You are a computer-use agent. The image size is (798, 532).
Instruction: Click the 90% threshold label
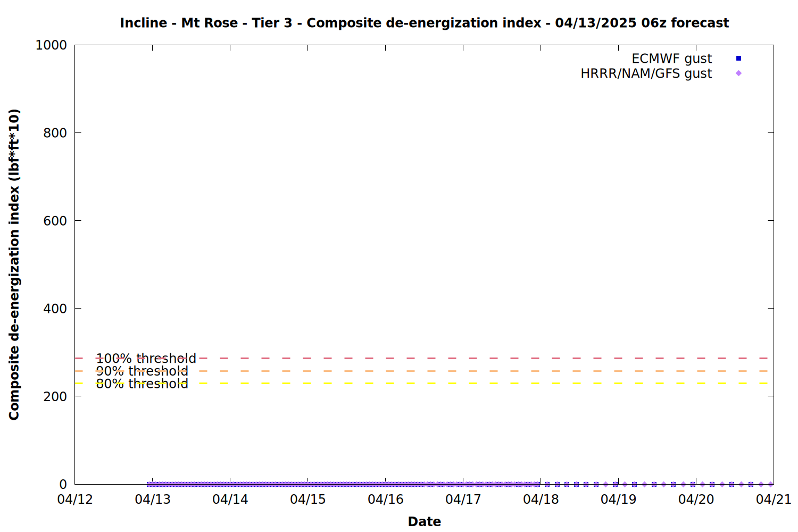click(x=142, y=371)
